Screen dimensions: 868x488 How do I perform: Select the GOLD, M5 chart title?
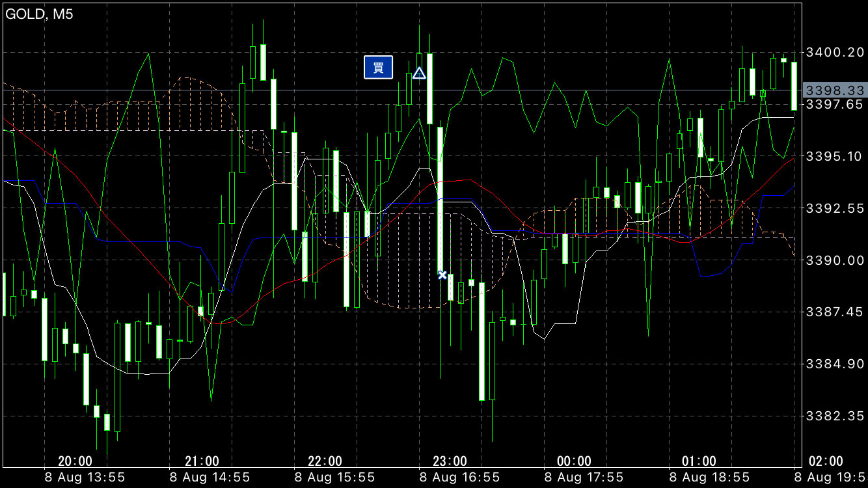click(x=39, y=14)
